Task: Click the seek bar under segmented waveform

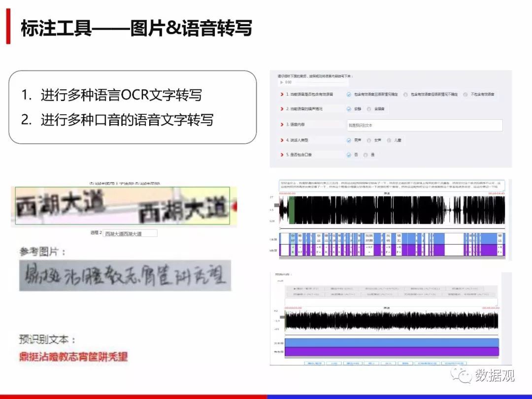Action: coord(392,229)
